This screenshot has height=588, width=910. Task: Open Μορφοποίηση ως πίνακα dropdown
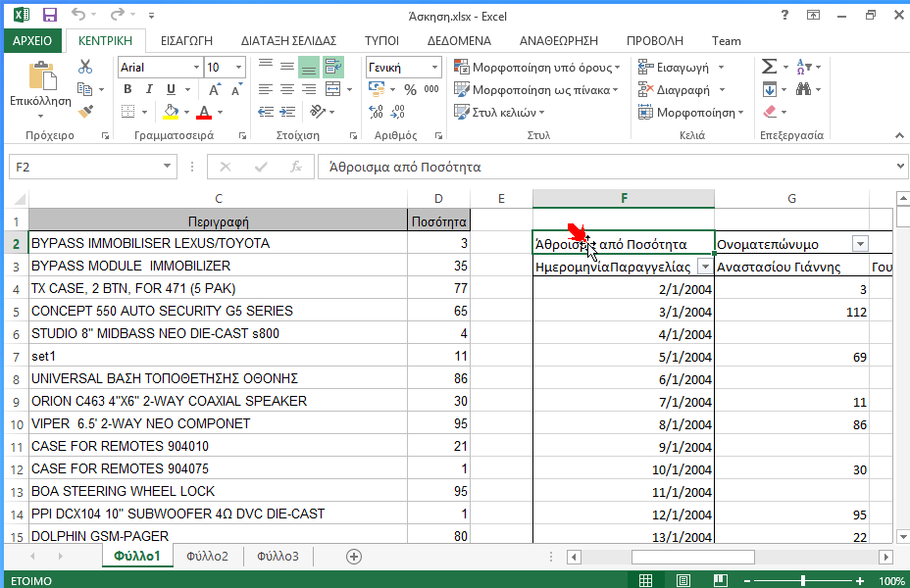[x=535, y=90]
